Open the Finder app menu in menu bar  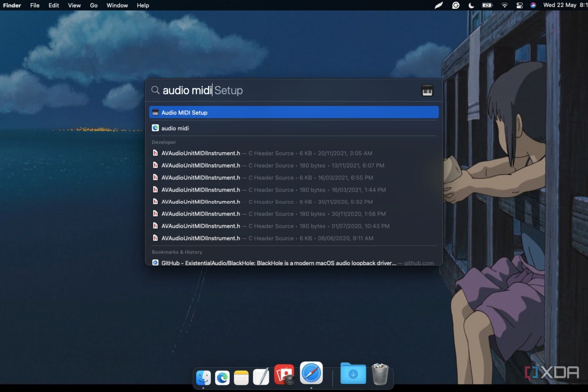12,5
